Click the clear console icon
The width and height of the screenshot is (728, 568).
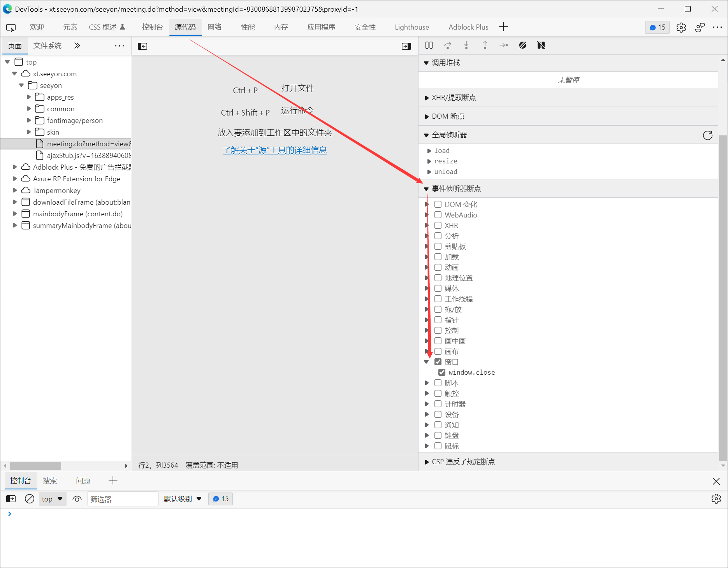(30, 499)
